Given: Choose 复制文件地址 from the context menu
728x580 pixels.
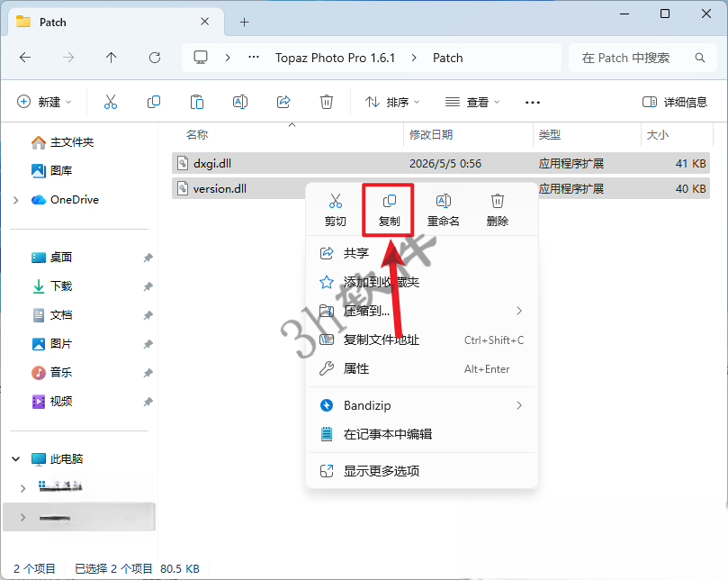Looking at the screenshot, I should click(x=421, y=340).
